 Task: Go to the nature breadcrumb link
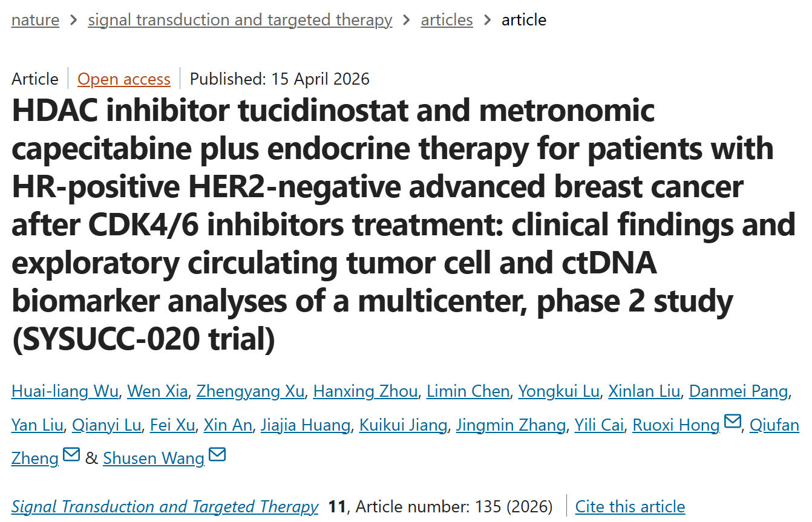coord(35,20)
